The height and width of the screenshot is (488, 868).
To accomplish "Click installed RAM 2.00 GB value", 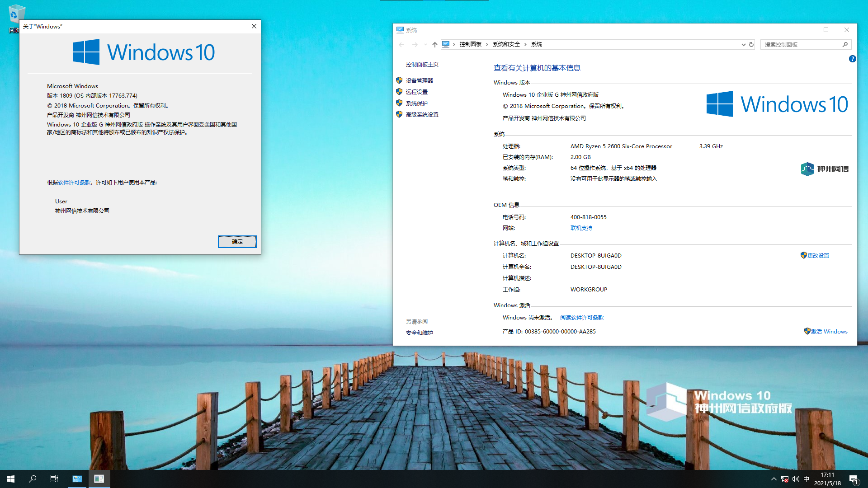I will [580, 157].
